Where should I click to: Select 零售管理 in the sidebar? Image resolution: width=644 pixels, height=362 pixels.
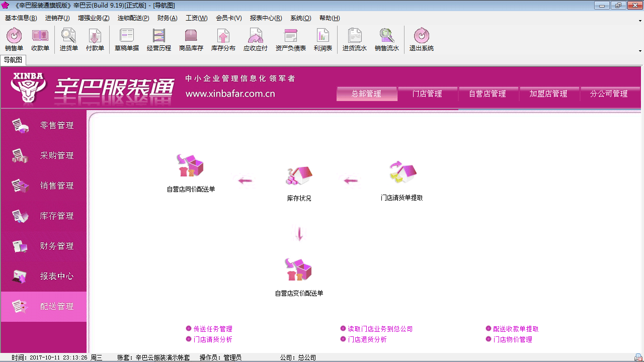(43, 126)
